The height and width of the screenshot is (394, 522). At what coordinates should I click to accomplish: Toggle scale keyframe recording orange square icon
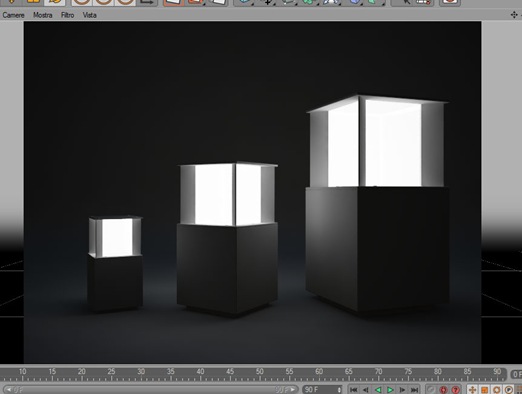tap(485, 389)
